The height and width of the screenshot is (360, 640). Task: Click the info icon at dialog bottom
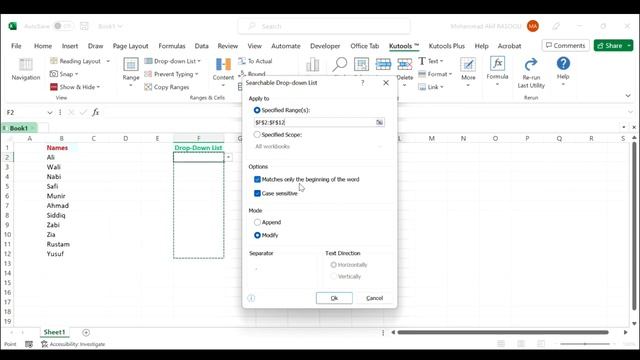[251, 298]
